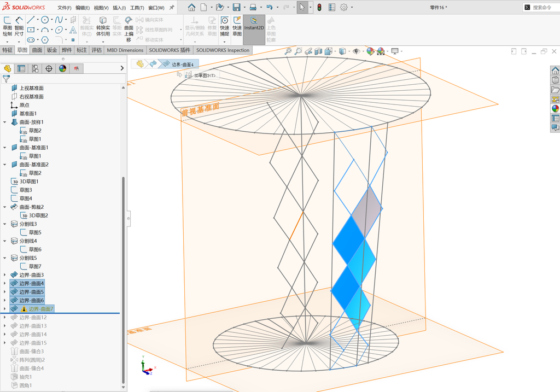Click the Save icon

(x=236, y=7)
